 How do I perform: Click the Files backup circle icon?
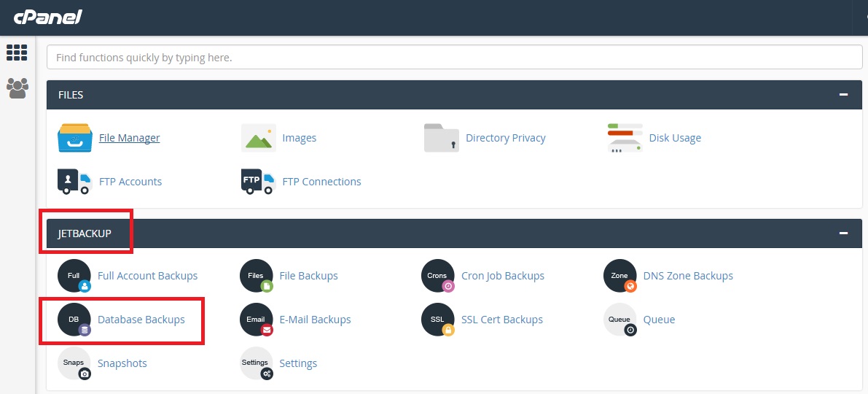point(257,275)
